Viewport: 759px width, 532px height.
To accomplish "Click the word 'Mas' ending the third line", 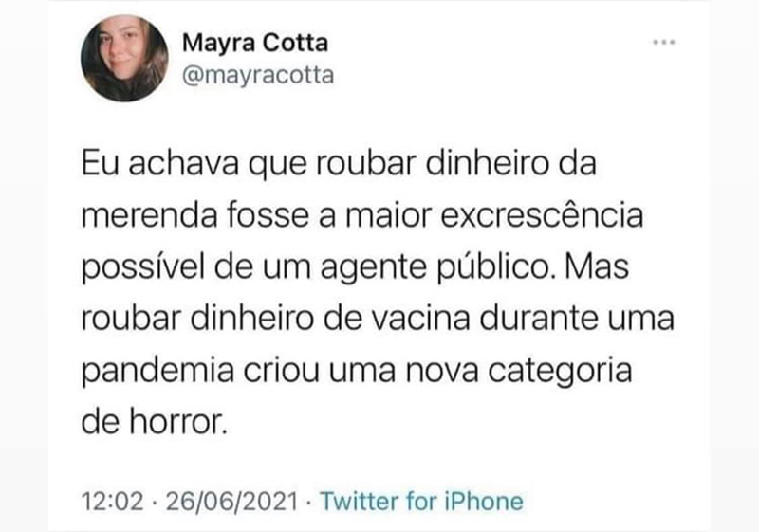I will click(x=596, y=267).
